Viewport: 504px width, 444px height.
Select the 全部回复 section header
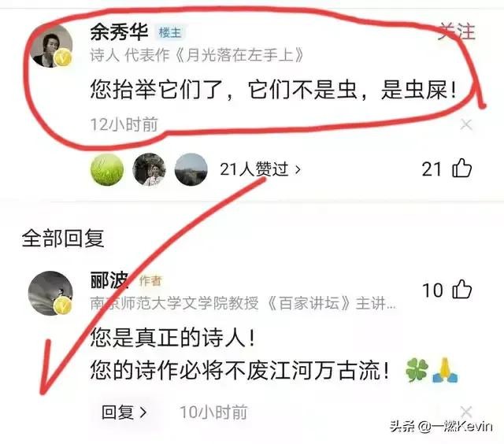[x=63, y=239]
